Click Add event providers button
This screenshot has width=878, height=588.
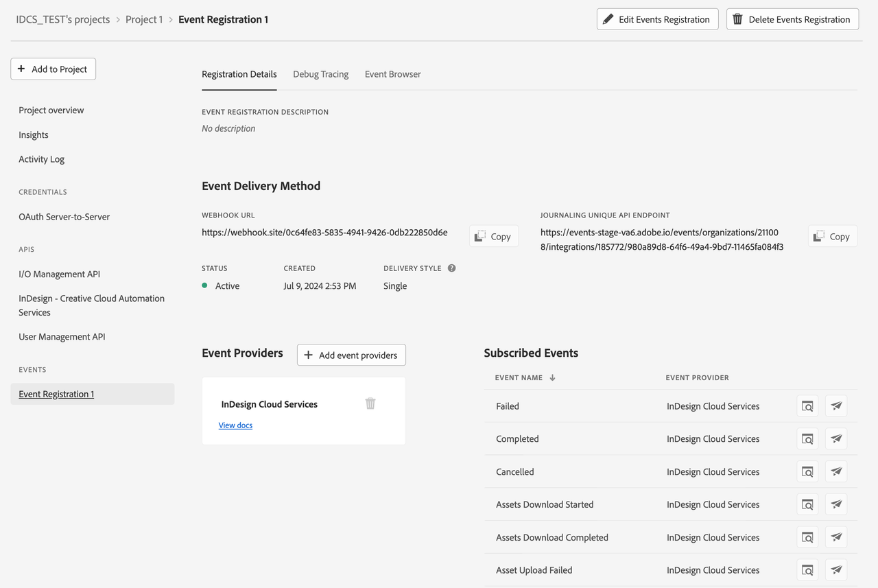point(351,355)
